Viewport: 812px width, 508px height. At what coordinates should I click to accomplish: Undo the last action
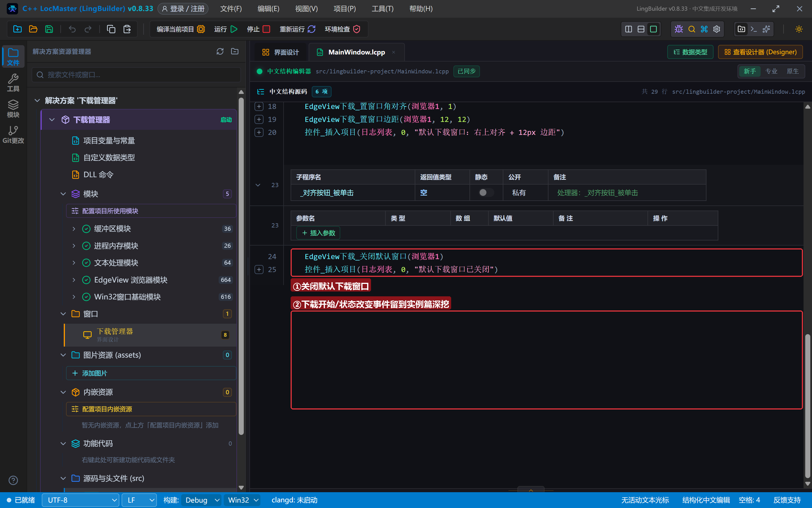[72, 29]
